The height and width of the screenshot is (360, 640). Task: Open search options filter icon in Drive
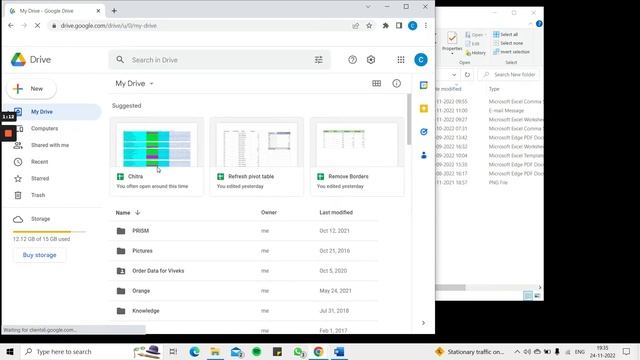(x=319, y=60)
